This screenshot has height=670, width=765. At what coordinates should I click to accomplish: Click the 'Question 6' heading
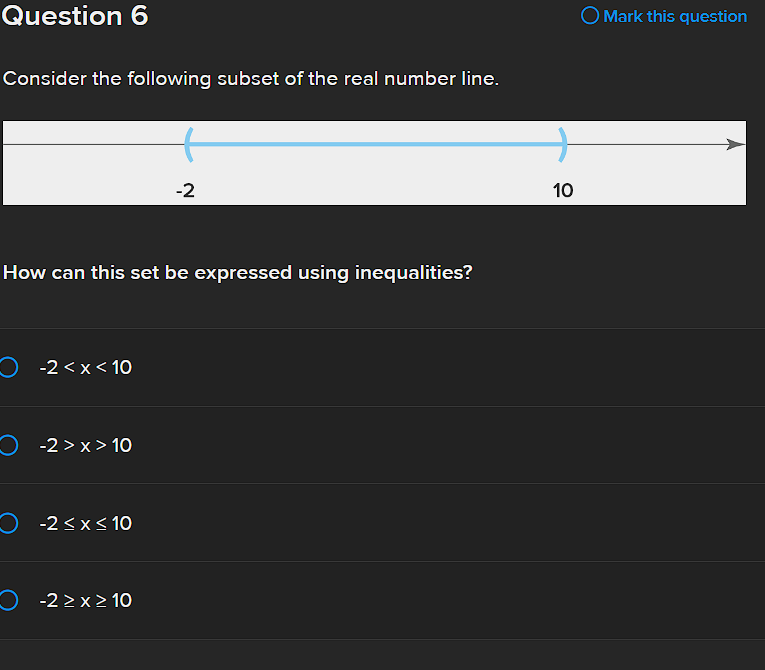click(75, 16)
